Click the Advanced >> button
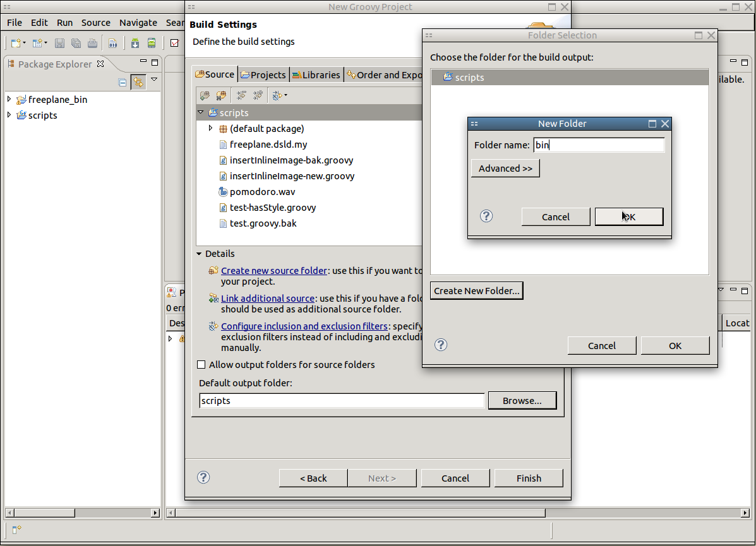The image size is (756, 546). tap(505, 169)
